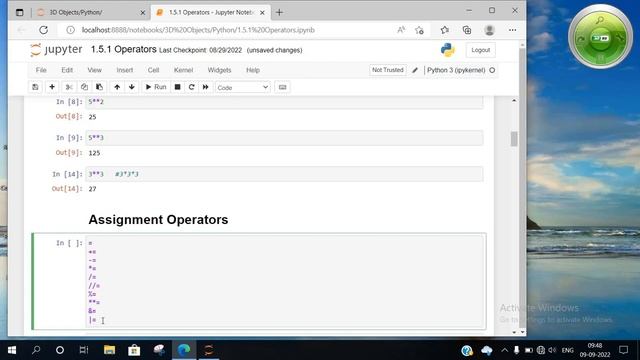Open the Widgets menu
Viewport: 640px width, 360px height.
(x=219, y=70)
